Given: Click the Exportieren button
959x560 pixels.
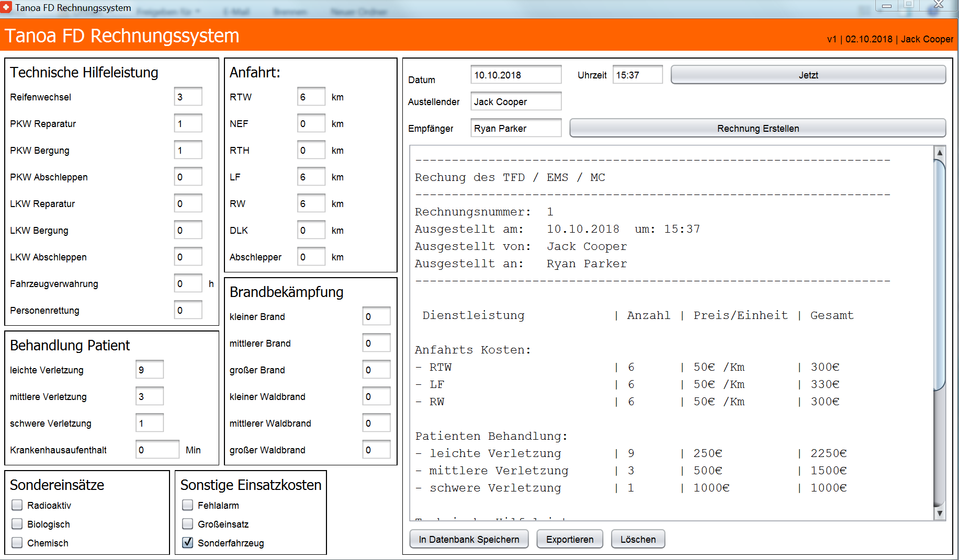Looking at the screenshot, I should click(570, 539).
